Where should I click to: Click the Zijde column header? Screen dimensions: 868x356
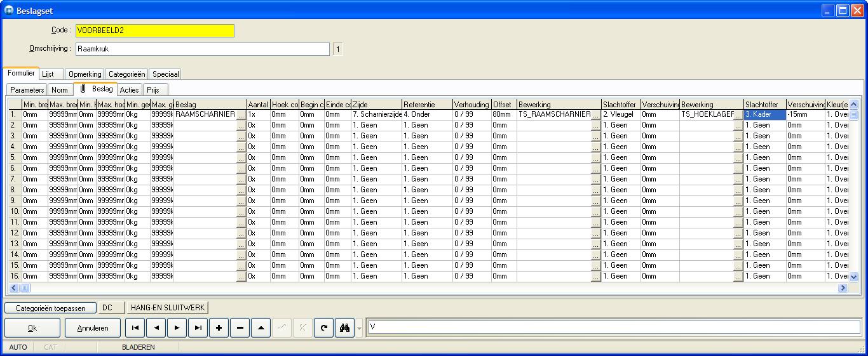(376, 104)
